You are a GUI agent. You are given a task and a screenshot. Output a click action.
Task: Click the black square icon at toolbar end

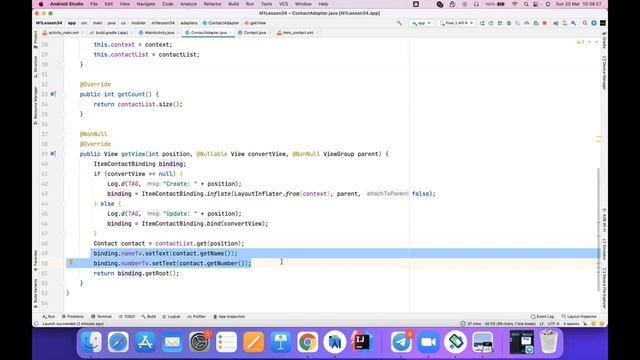coord(602,23)
